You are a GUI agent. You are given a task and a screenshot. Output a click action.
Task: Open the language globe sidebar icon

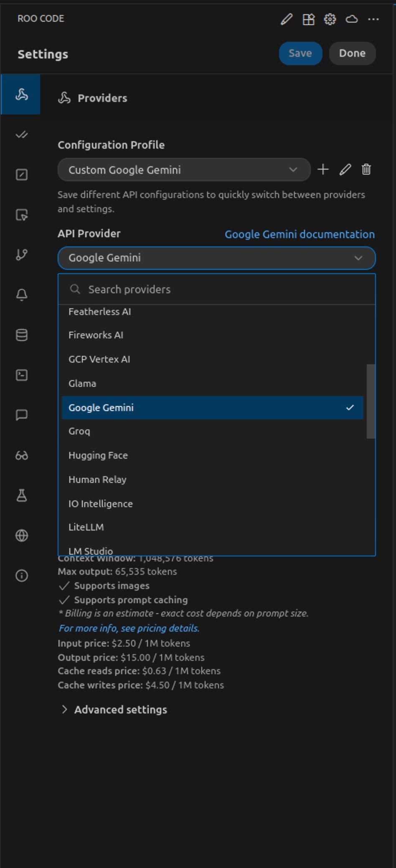21,536
